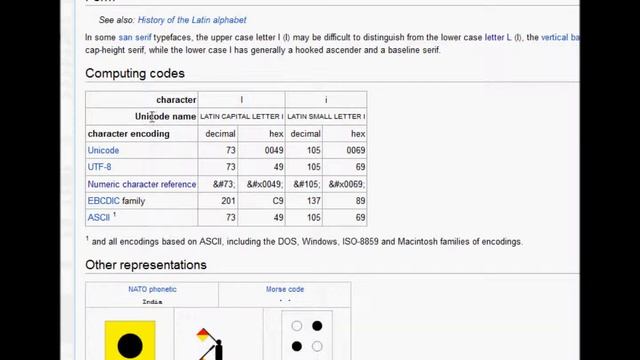Click the Unicode hex value 0069
This screenshot has height=360, width=640.
click(345, 150)
